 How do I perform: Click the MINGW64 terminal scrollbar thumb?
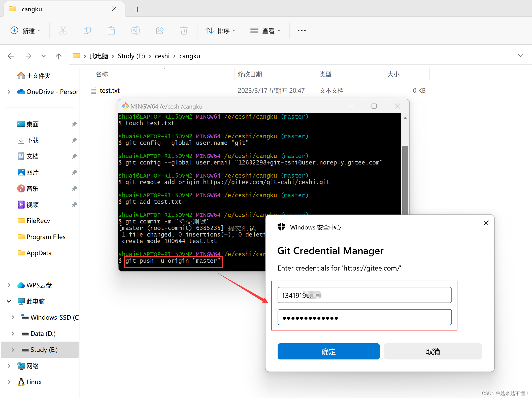(x=405, y=180)
